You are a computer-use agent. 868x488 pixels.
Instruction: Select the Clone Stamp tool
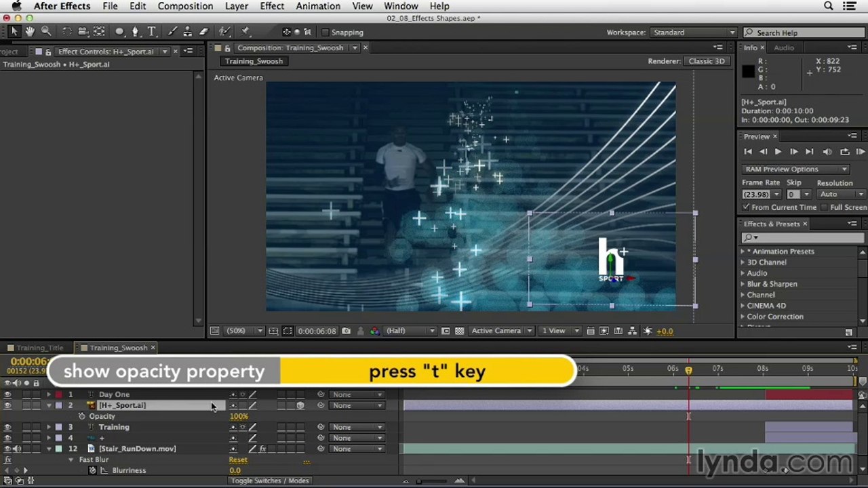point(188,32)
